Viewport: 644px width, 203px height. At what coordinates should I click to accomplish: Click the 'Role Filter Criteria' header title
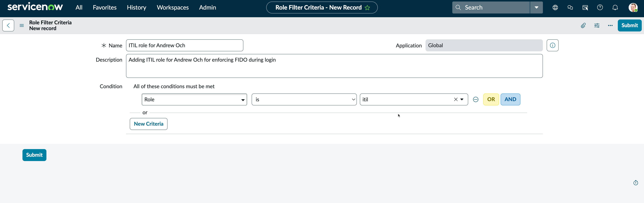tap(50, 22)
